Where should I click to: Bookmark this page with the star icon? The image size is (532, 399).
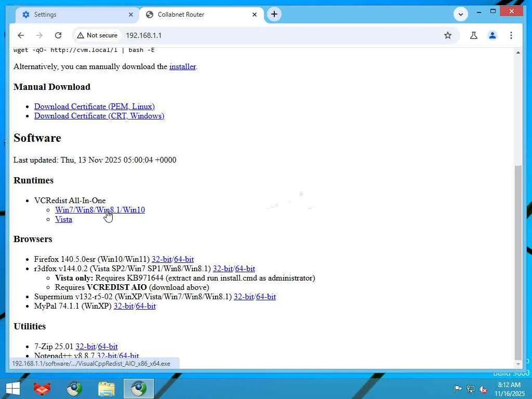[448, 35]
